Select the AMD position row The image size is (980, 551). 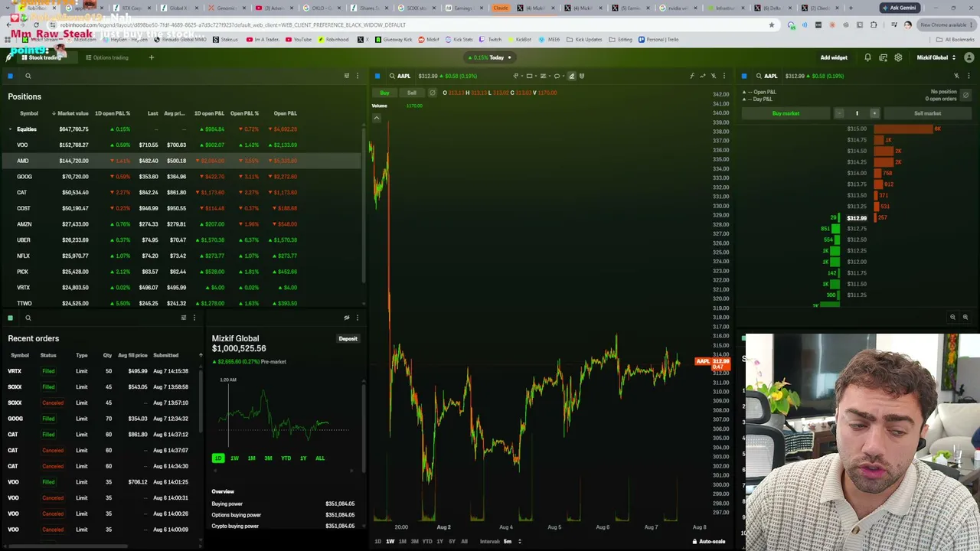tap(181, 161)
